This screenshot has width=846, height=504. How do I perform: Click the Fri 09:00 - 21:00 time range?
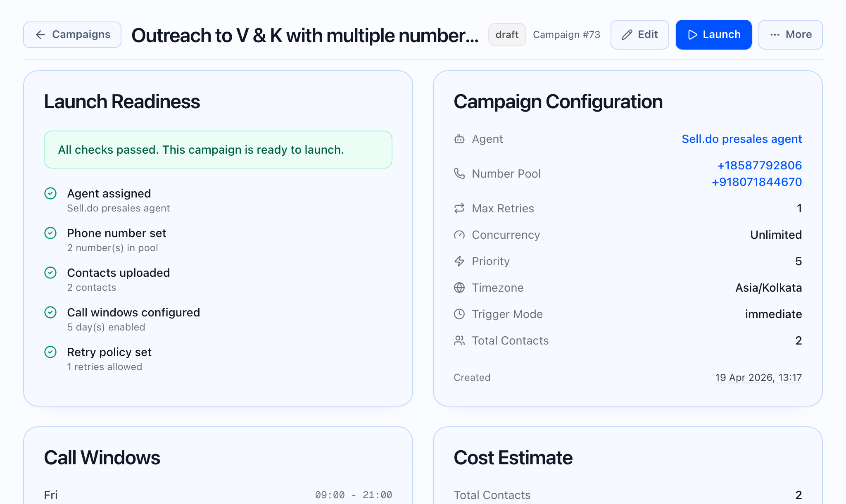pyautogui.click(x=354, y=495)
